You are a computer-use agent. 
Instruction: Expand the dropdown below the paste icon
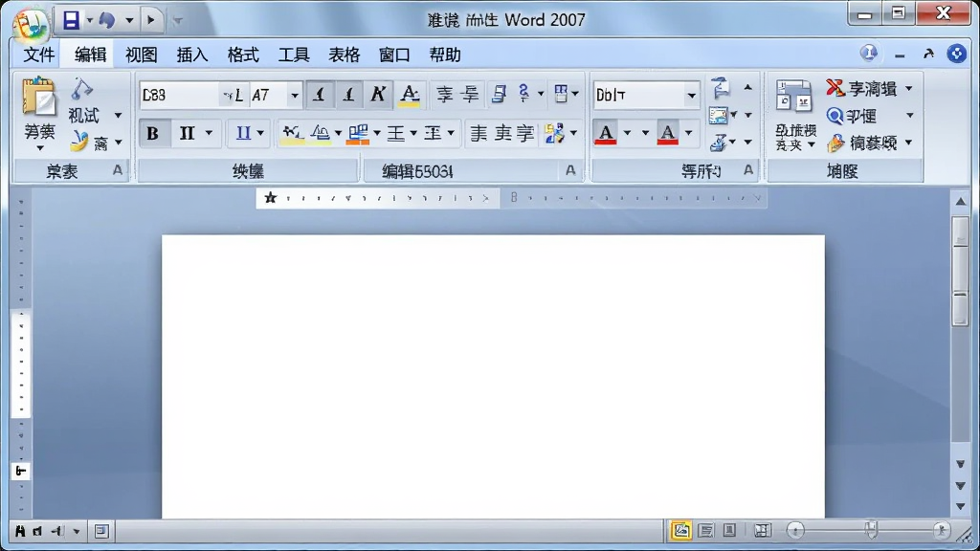pyautogui.click(x=40, y=148)
